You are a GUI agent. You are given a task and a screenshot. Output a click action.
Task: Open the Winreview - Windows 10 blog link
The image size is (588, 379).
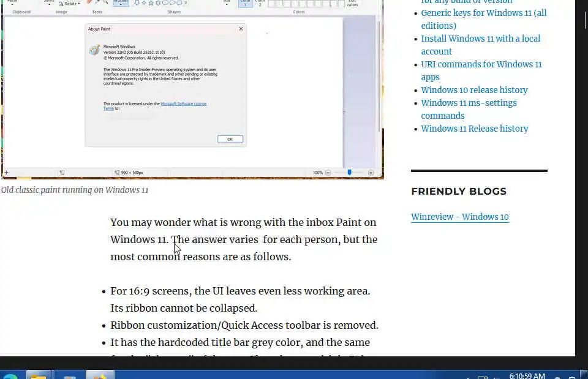460,217
